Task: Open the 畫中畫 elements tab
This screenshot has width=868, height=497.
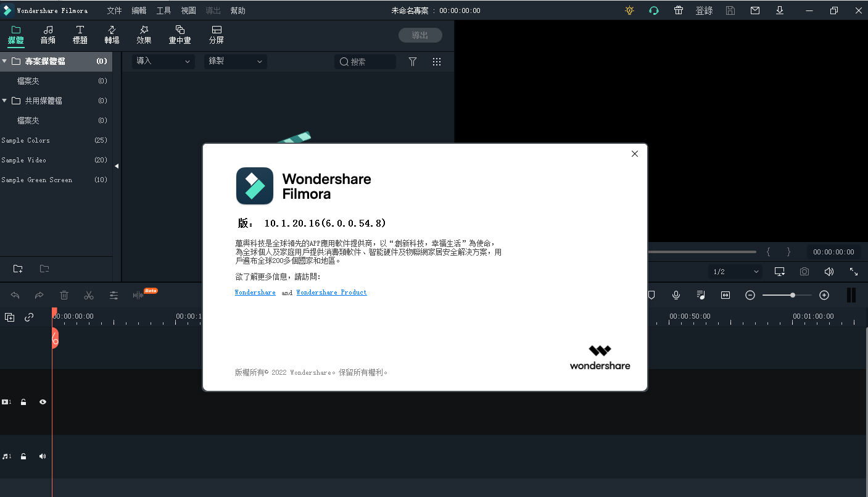Action: click(180, 35)
